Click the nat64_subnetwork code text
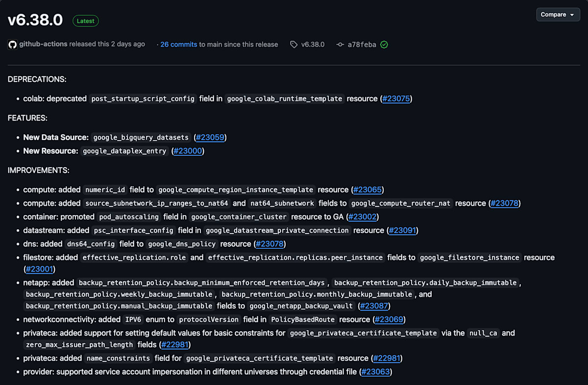 [282, 203]
